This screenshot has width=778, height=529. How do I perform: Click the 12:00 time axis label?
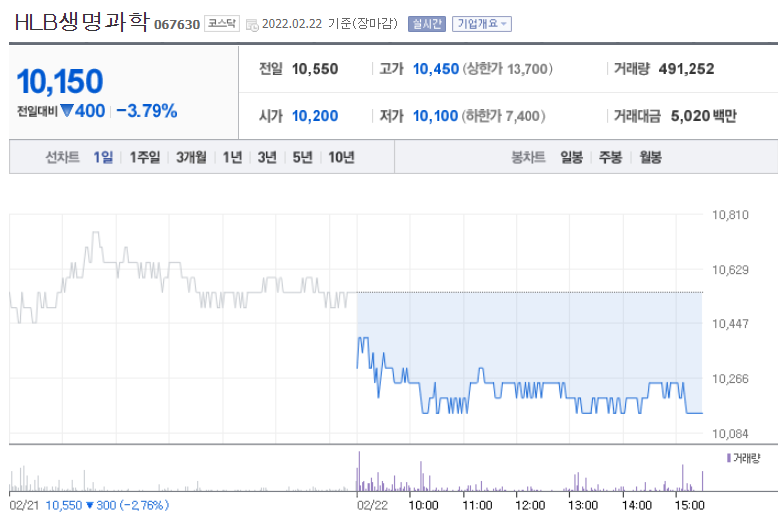[530, 505]
